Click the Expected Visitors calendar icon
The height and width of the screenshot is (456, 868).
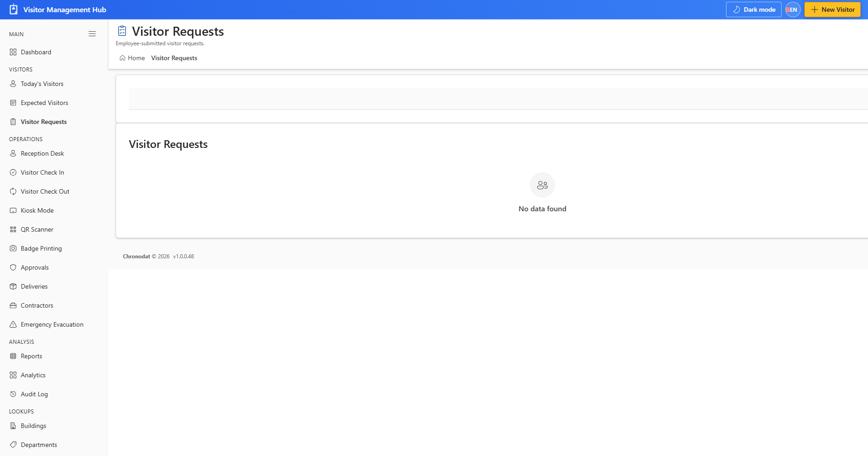[x=13, y=103]
